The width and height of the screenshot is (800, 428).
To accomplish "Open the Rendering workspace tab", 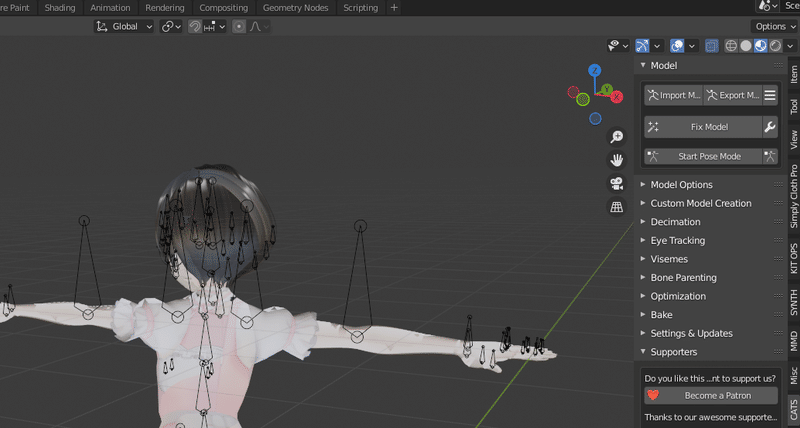I will pos(165,8).
